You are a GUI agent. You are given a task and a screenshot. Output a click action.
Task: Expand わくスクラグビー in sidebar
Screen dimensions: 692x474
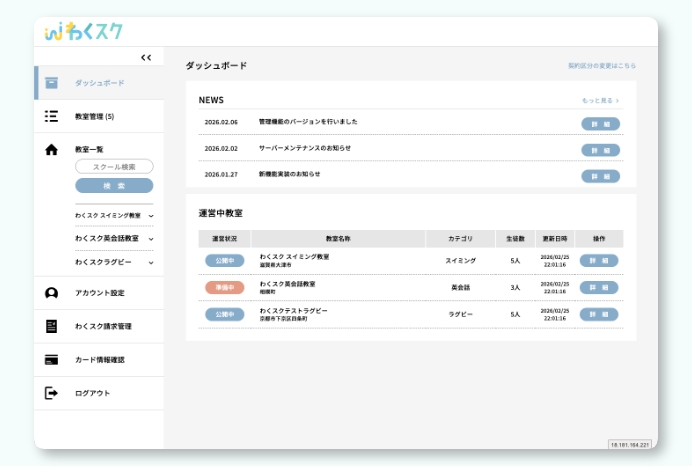click(151, 263)
